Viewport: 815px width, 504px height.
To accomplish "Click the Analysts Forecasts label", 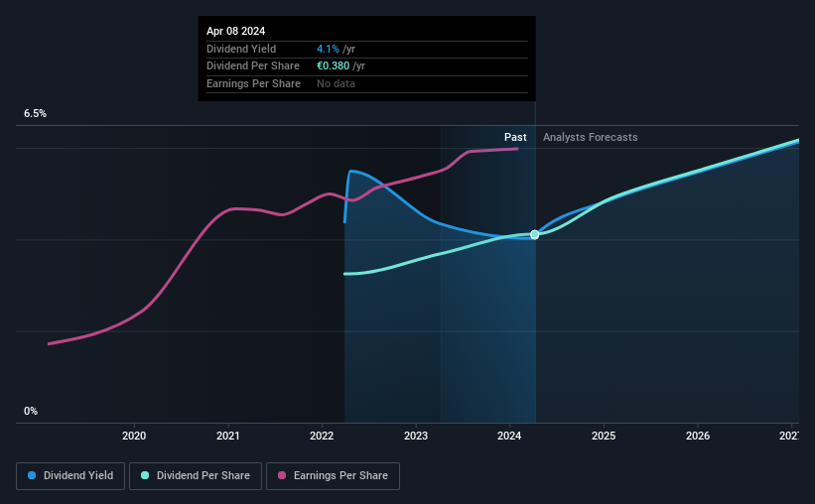I will [x=591, y=137].
